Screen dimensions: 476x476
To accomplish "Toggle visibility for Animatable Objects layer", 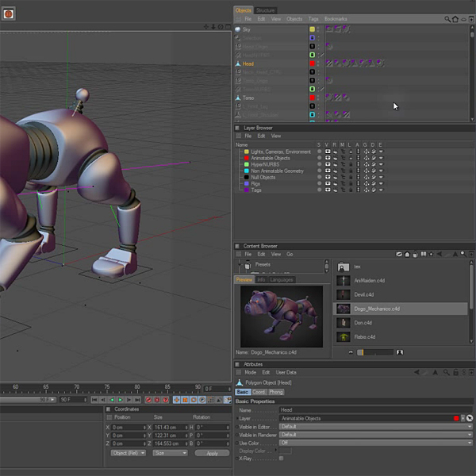I will tap(328, 158).
